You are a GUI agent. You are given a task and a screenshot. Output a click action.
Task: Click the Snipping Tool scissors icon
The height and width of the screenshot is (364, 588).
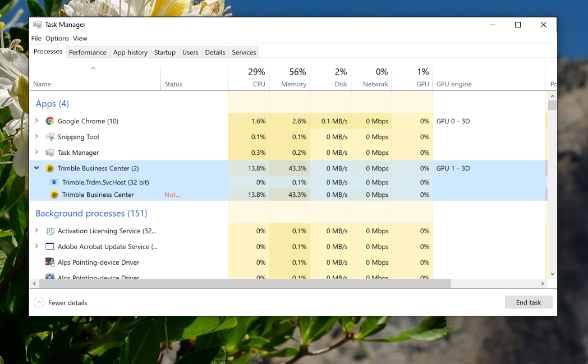click(50, 137)
